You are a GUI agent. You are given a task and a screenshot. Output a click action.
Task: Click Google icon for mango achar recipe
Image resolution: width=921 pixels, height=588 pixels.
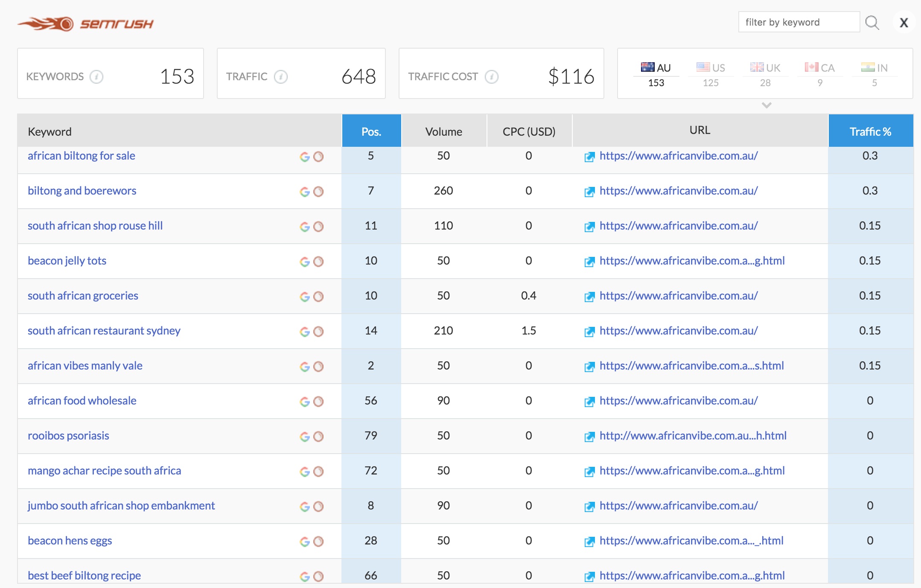(305, 472)
